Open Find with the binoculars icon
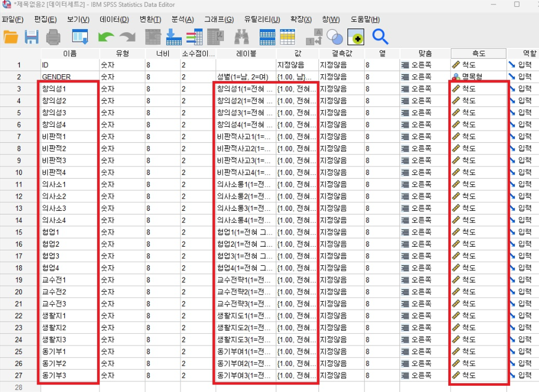539x392 pixels. pos(241,37)
